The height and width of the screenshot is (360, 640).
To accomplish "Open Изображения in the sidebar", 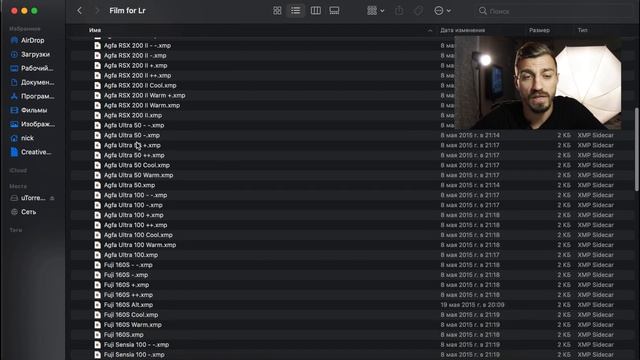I will pos(33,124).
